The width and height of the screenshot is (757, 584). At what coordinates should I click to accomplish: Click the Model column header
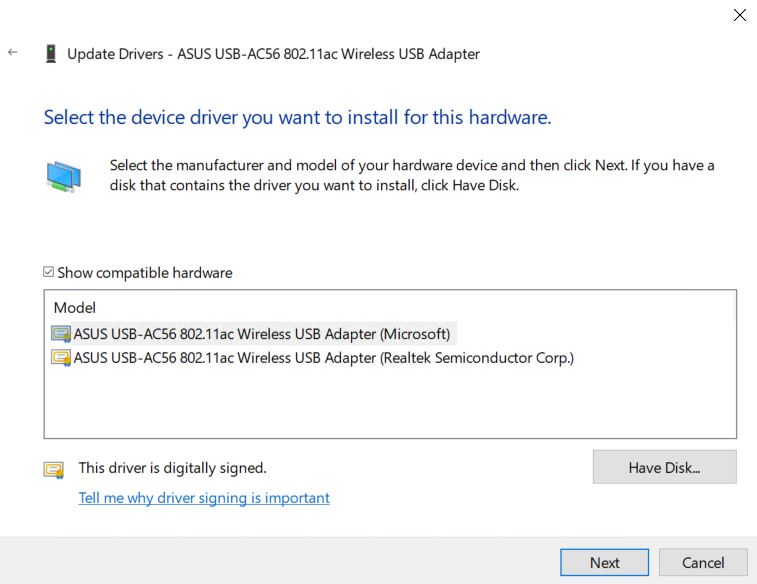75,307
